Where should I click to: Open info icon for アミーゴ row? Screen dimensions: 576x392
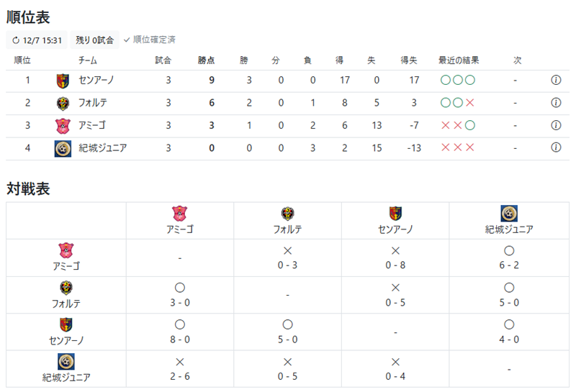tap(556, 126)
